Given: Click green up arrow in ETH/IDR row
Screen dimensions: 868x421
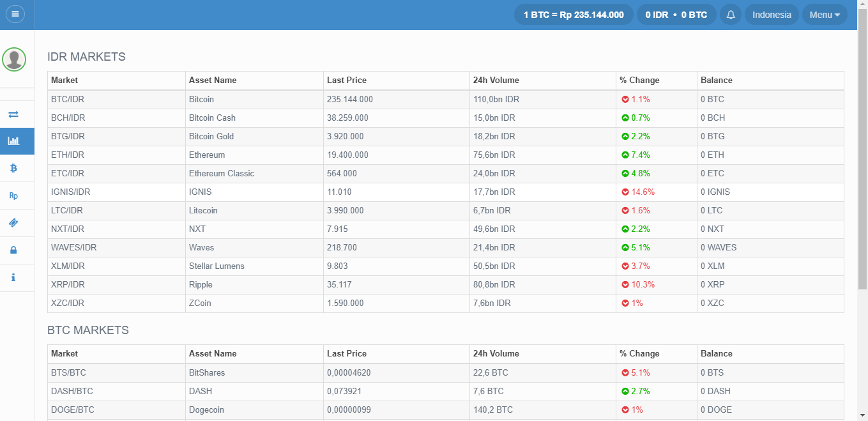Looking at the screenshot, I should 625,155.
